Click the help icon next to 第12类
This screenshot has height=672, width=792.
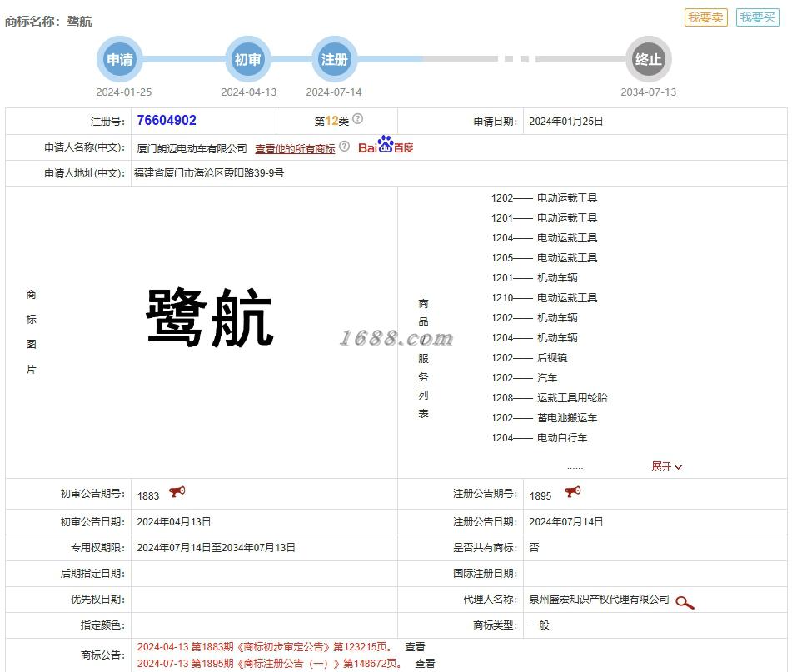[357, 118]
